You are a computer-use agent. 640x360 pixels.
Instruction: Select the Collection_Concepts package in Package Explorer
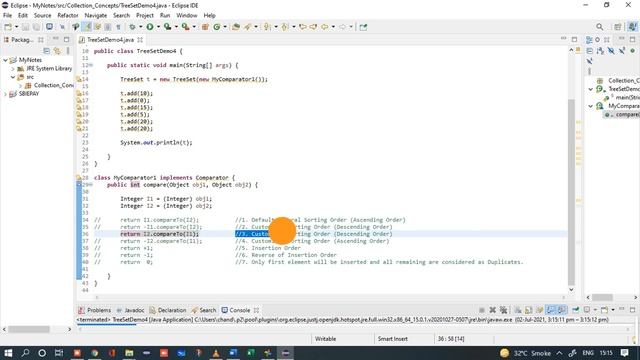click(x=49, y=85)
